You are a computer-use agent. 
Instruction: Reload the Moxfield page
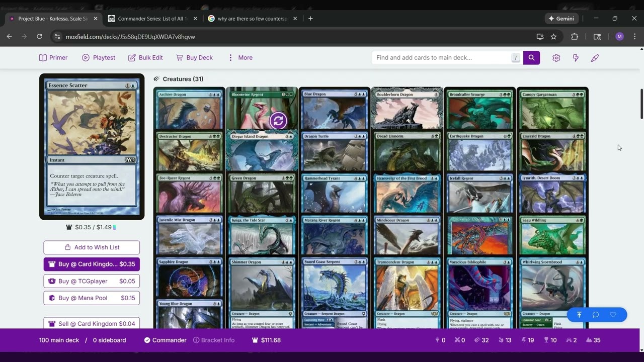pos(39,37)
